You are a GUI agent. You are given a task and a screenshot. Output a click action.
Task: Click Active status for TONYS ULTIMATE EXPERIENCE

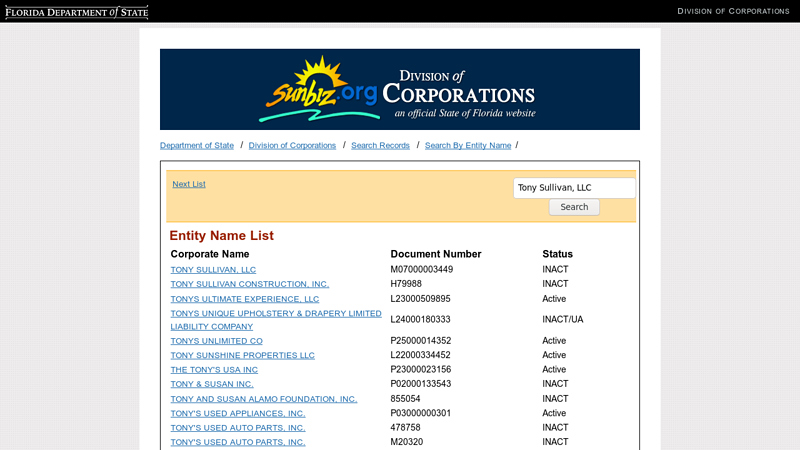(x=554, y=299)
